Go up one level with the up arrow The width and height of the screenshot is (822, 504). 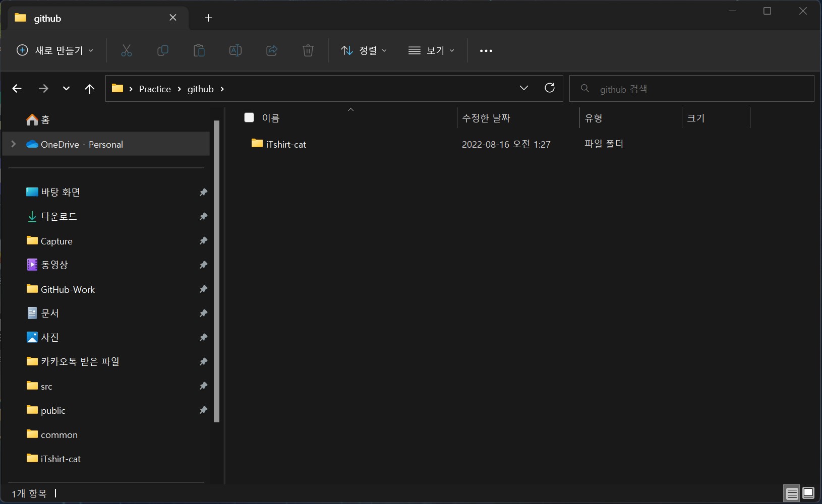pos(89,89)
